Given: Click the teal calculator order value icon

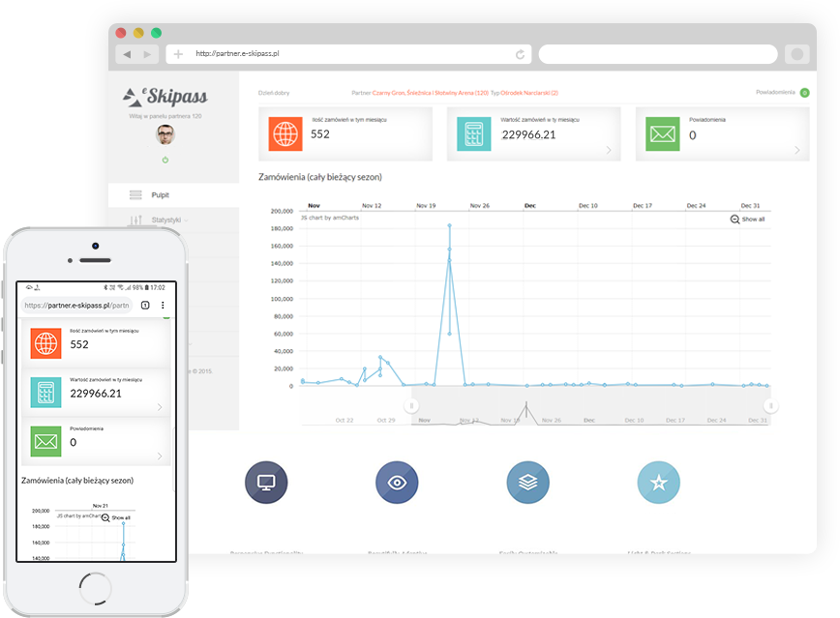Looking at the screenshot, I should [x=475, y=134].
